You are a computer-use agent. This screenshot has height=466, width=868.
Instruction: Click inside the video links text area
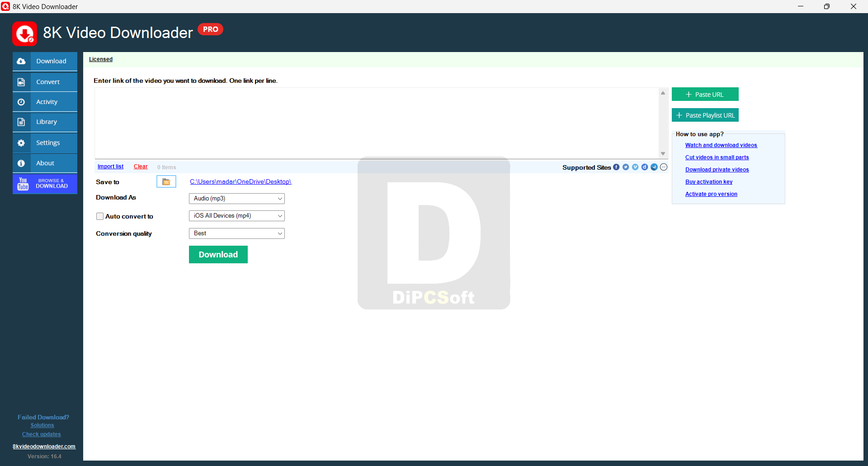(x=377, y=123)
